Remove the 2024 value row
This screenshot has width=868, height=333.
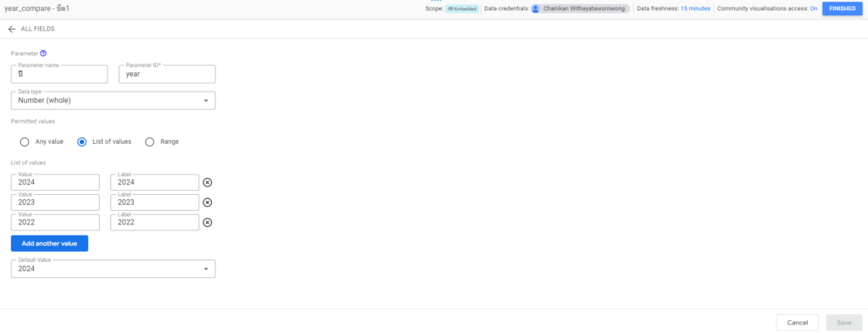click(208, 182)
